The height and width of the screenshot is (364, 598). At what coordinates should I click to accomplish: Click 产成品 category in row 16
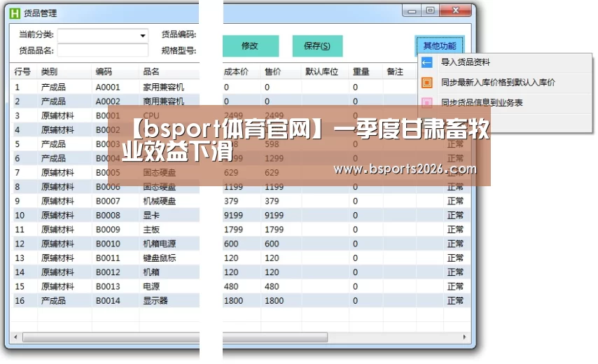pyautogui.click(x=53, y=301)
